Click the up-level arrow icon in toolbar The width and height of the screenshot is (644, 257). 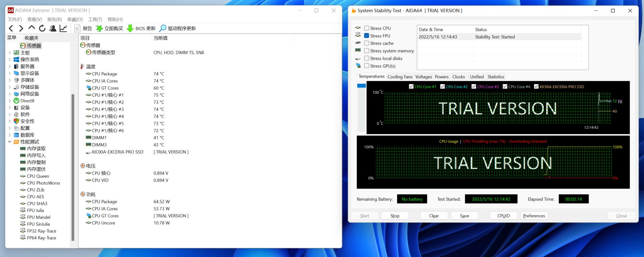pos(32,28)
